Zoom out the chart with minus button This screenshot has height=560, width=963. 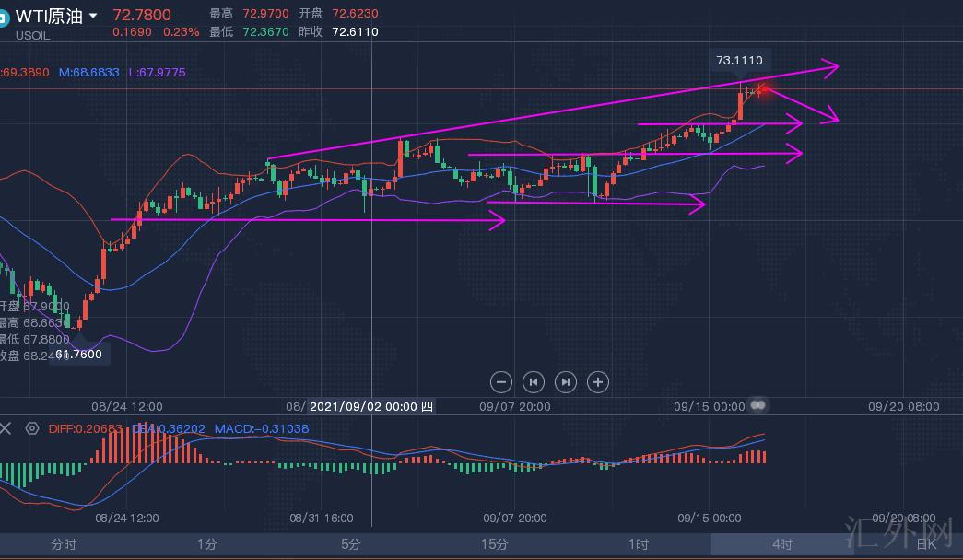click(x=501, y=381)
